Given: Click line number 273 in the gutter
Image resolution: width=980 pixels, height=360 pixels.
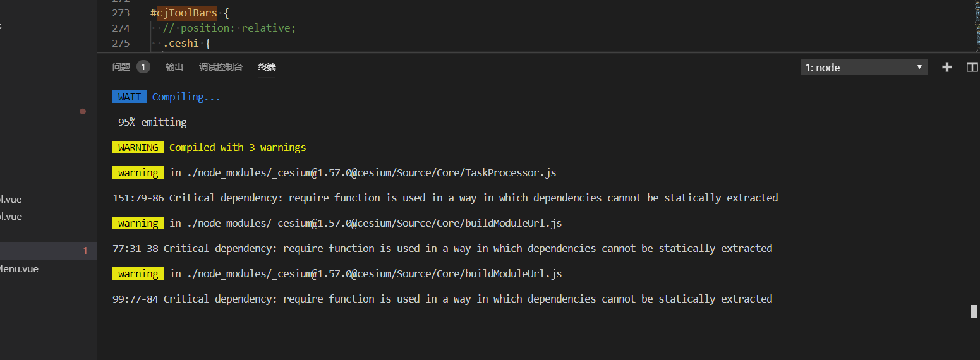Looking at the screenshot, I should click(121, 13).
